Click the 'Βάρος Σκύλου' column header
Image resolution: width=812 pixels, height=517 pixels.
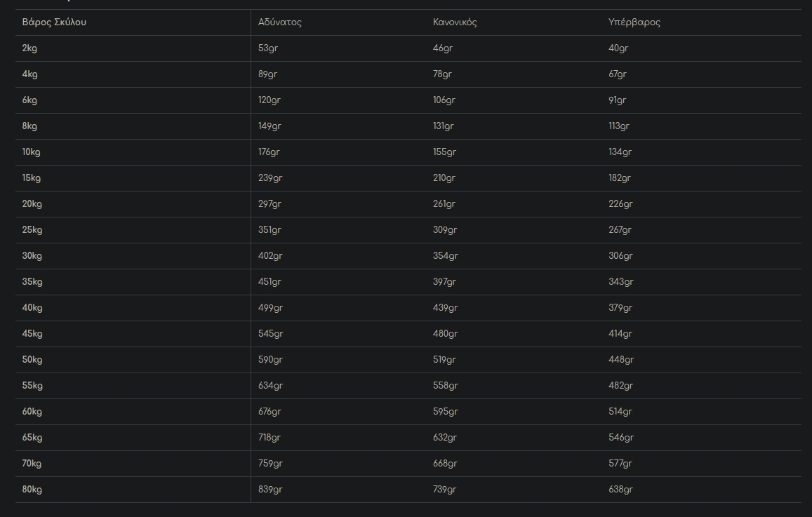[54, 22]
